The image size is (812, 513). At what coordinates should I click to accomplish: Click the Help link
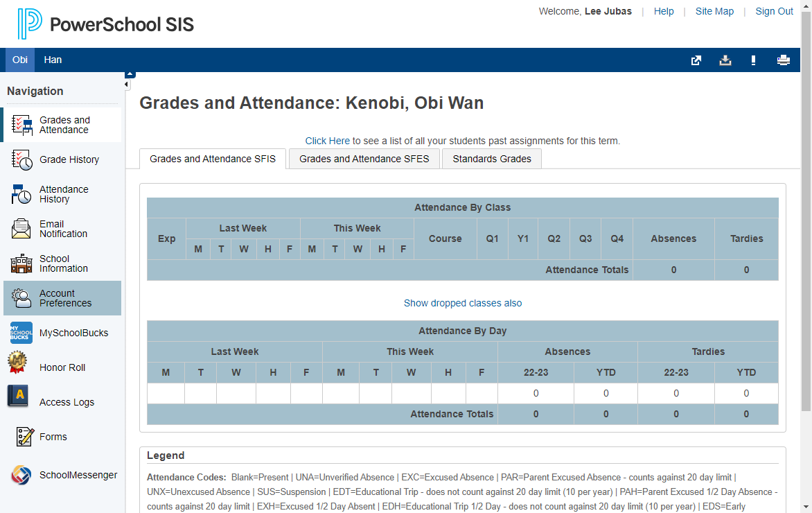point(663,11)
